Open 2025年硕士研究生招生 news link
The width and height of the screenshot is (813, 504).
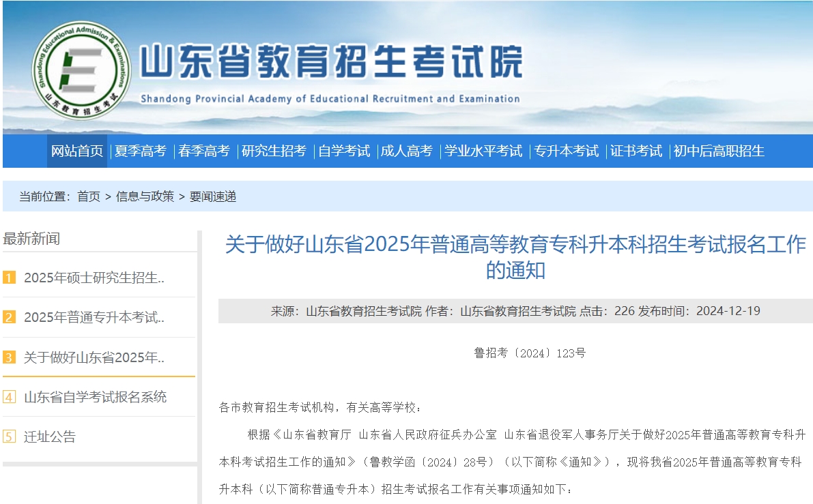coord(94,278)
